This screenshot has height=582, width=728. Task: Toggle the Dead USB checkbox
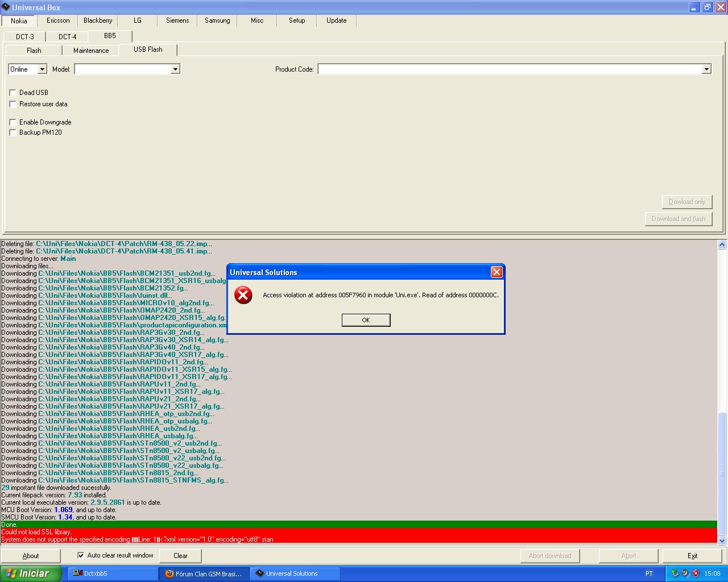click(x=13, y=93)
